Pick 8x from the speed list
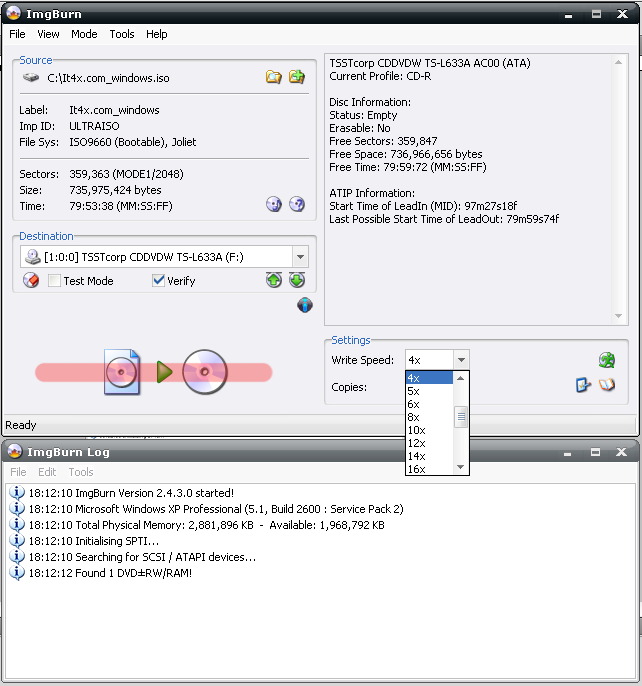This screenshot has height=686, width=642. pos(429,417)
